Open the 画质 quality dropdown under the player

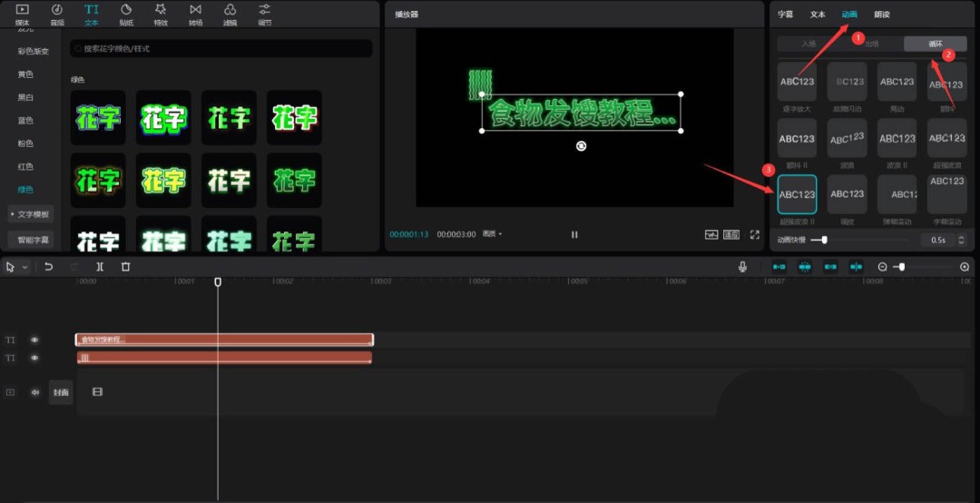(492, 234)
